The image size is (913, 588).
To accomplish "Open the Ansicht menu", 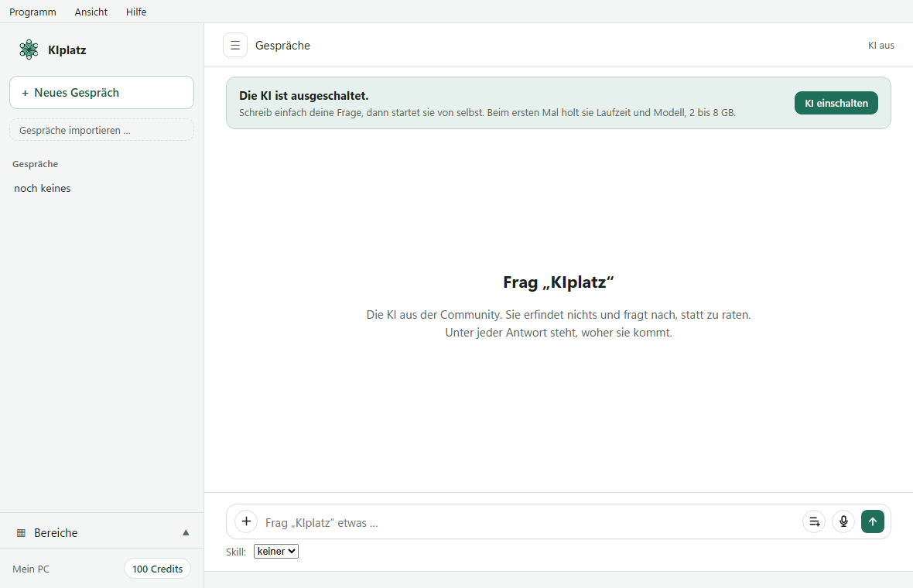I will tap(91, 12).
